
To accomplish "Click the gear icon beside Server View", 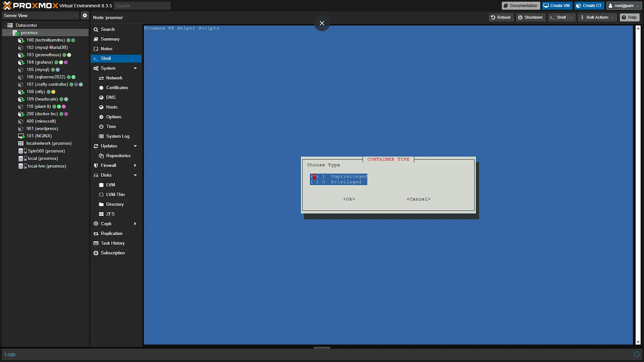I will point(85,15).
